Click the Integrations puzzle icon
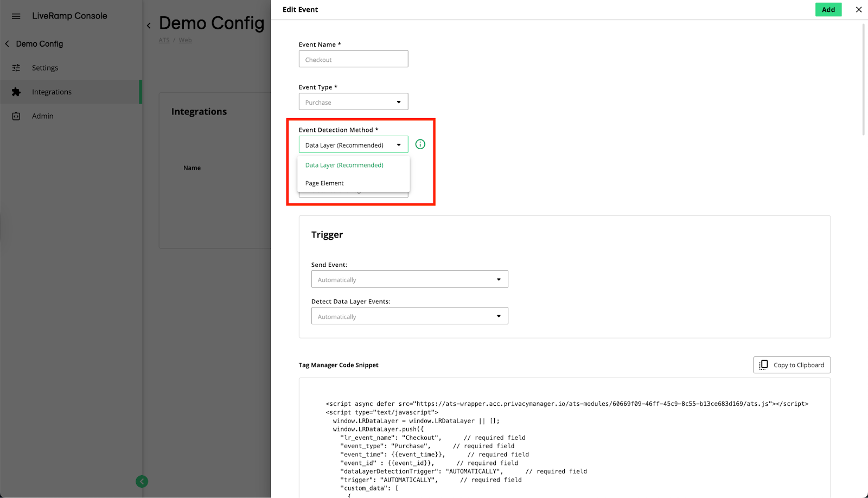 (16, 92)
